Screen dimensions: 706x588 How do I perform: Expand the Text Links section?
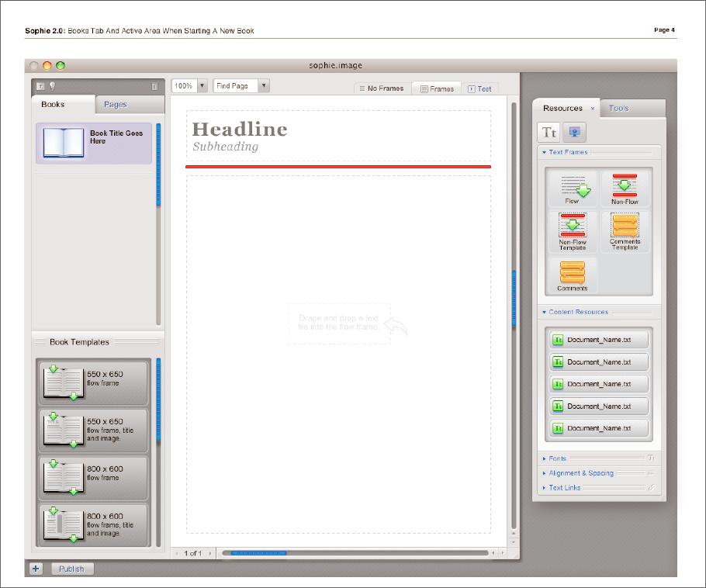(544, 488)
